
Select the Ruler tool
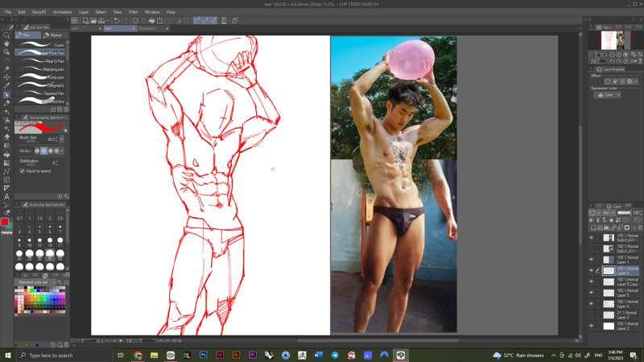[6, 188]
